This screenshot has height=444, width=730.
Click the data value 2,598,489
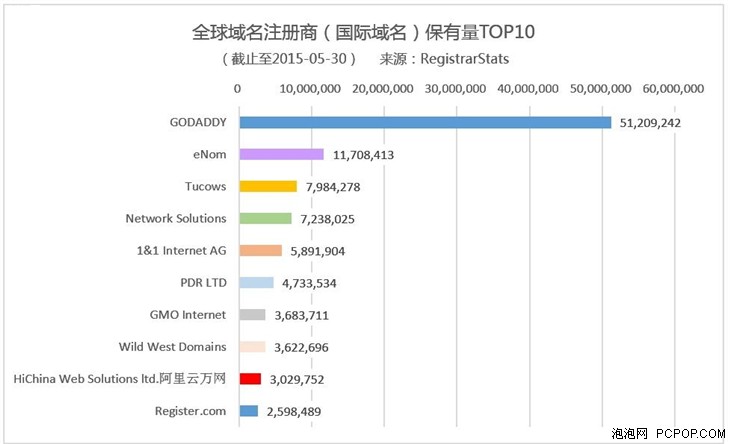[294, 412]
